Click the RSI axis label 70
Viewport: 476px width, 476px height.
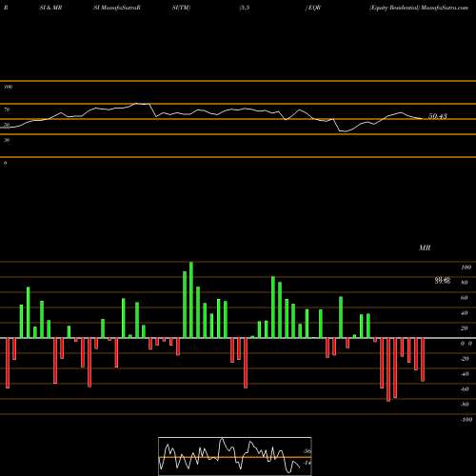coord(7,109)
